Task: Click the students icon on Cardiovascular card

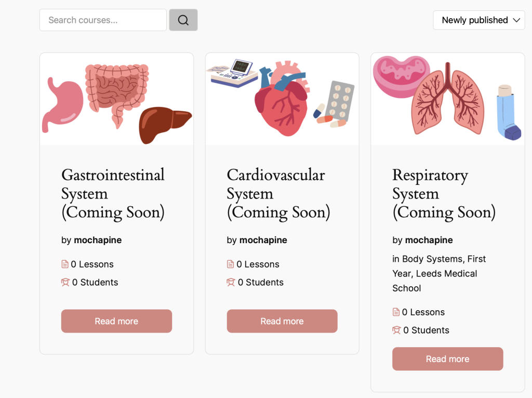Action: point(231,282)
